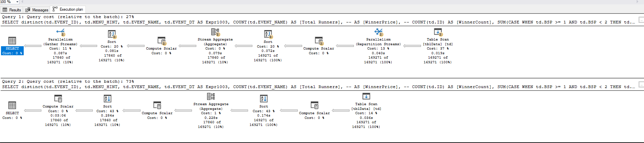Image resolution: width=644 pixels, height=143 pixels.
Task: Click the '(Gather Streams)' label in Query 1
Action: (x=60, y=44)
